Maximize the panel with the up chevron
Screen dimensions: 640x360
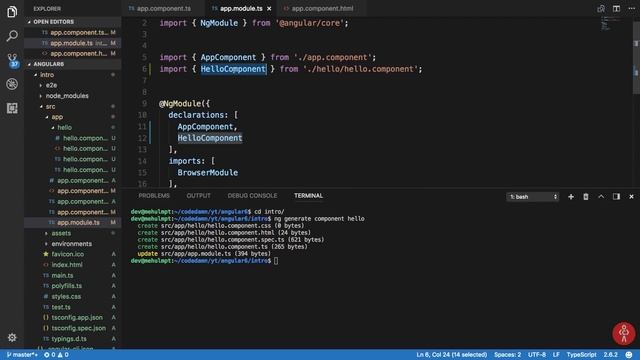(x=601, y=197)
